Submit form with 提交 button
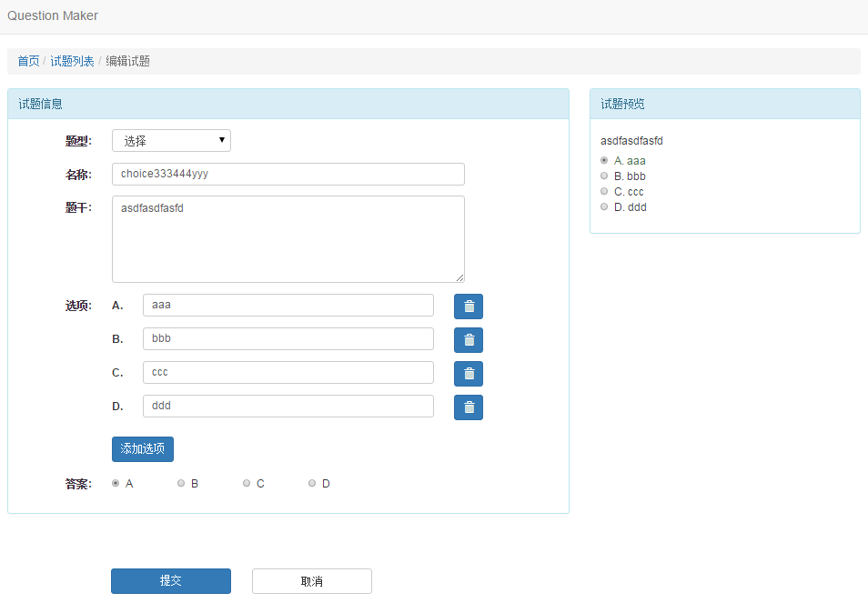The width and height of the screenshot is (868, 603). [x=171, y=581]
